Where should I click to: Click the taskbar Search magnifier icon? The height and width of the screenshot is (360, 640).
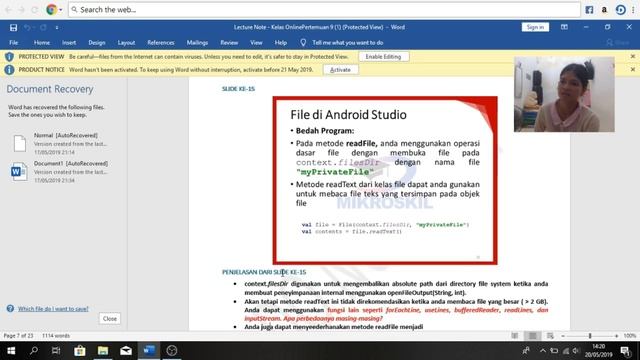34,351
